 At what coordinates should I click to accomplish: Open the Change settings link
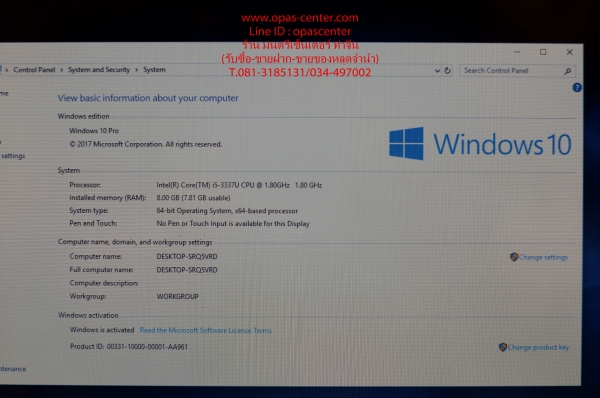tap(543, 257)
